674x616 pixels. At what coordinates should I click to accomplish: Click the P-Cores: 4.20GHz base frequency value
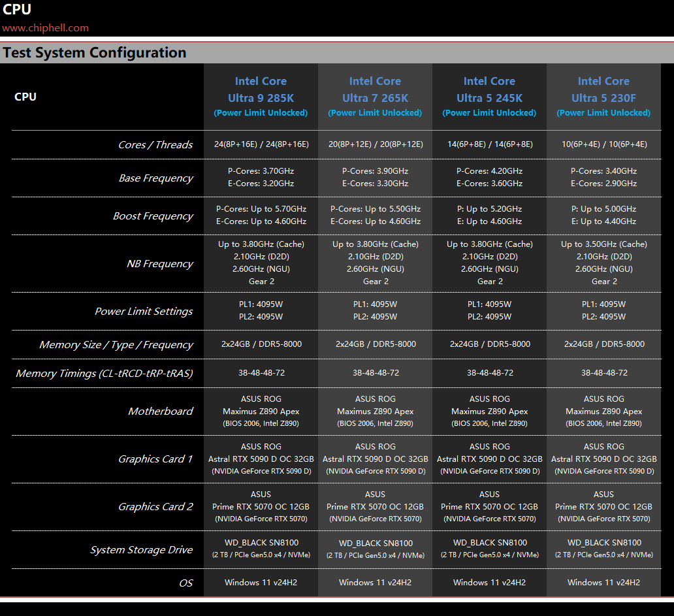(x=490, y=171)
